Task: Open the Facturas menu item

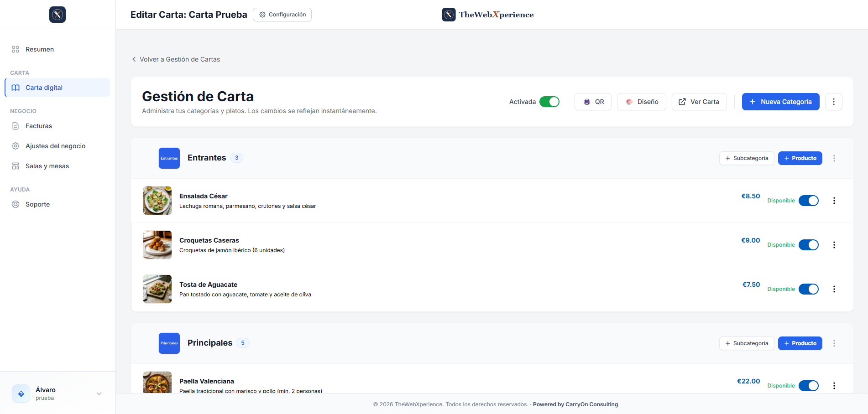Action: click(x=58, y=126)
